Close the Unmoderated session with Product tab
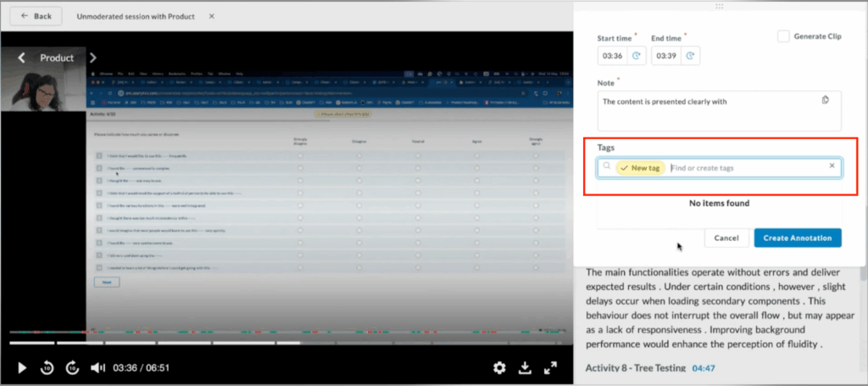 (x=211, y=16)
